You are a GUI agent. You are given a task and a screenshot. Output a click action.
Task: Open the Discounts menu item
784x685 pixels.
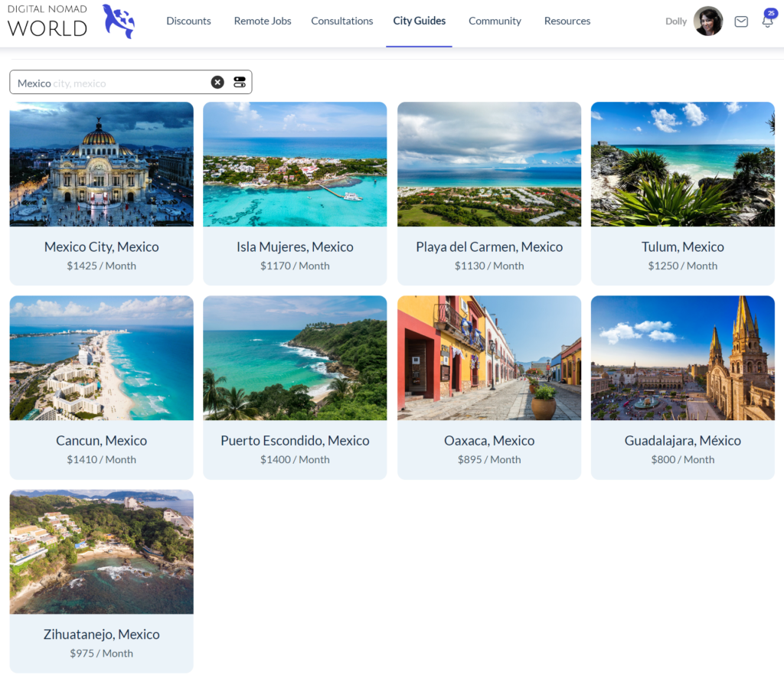coord(188,21)
